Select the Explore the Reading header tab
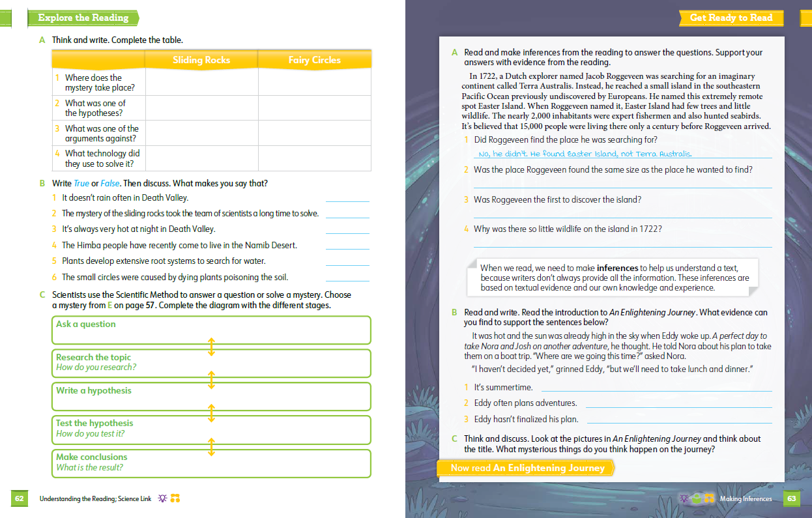812x518 pixels. (x=83, y=18)
